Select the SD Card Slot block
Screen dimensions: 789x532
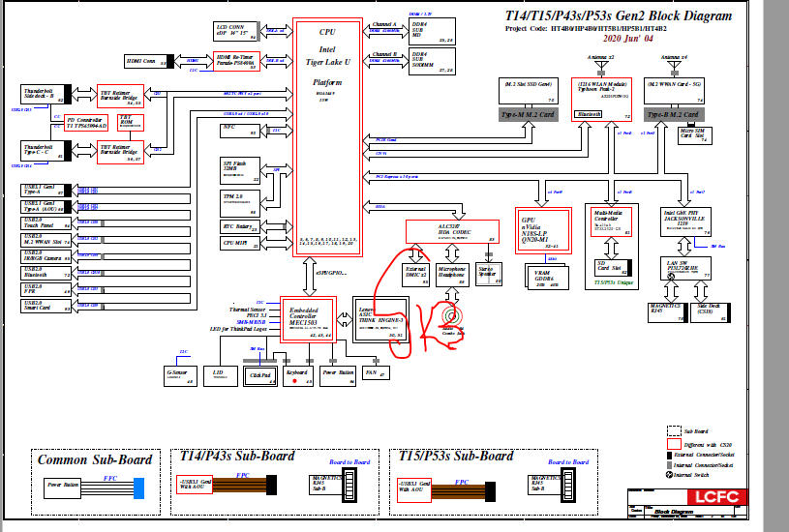612,268
